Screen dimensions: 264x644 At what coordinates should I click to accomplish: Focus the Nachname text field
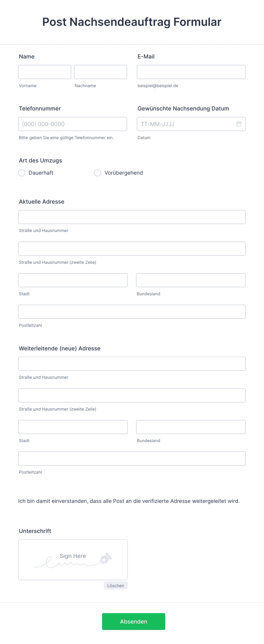(100, 72)
